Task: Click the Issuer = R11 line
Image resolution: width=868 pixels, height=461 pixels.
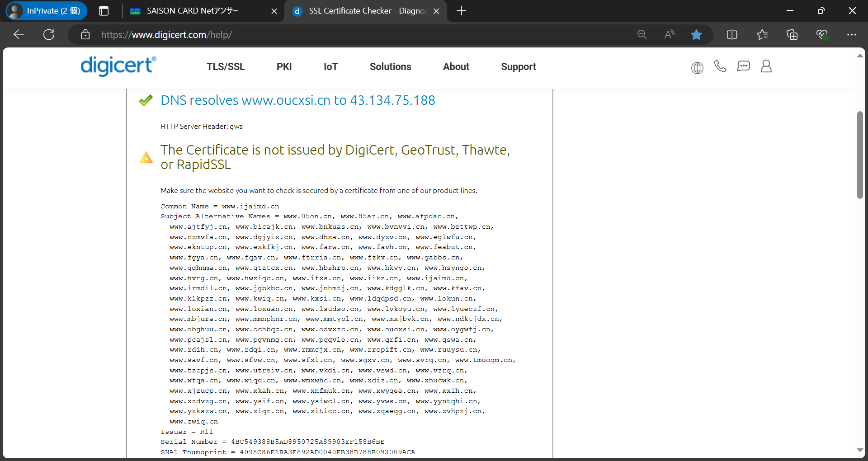Action: point(187,432)
